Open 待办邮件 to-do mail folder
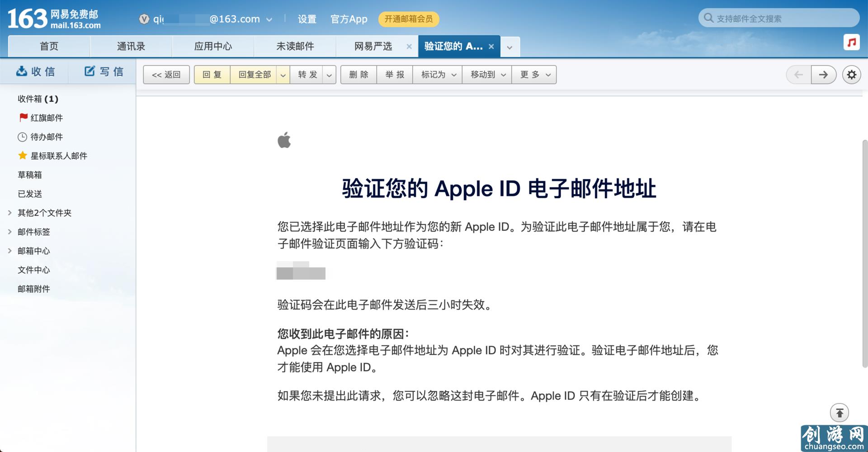 [47, 137]
